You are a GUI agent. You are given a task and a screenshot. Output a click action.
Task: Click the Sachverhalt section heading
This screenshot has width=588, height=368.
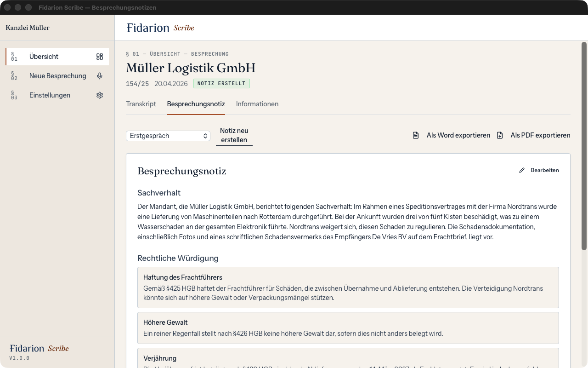159,193
